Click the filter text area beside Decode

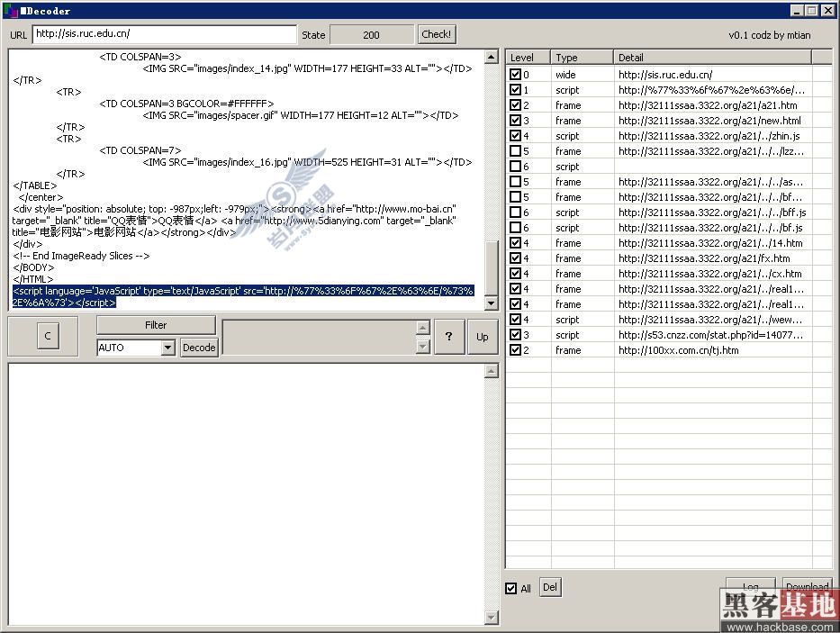coord(320,337)
